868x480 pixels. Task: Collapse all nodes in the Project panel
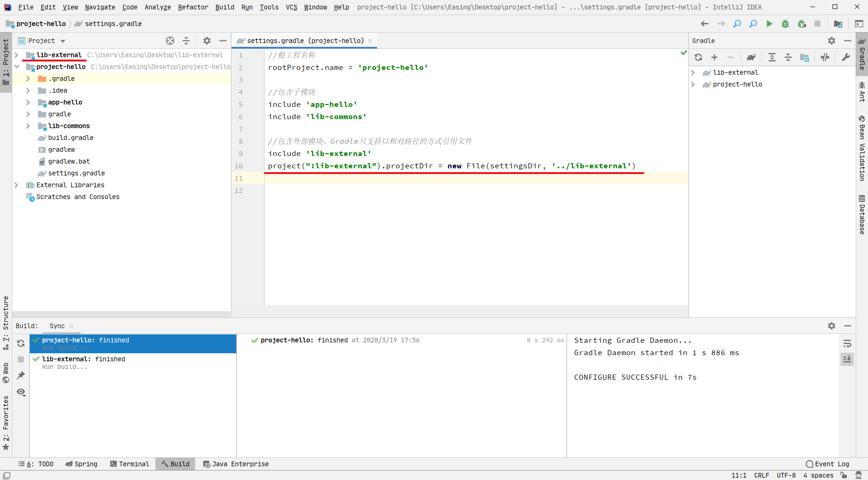coord(186,41)
